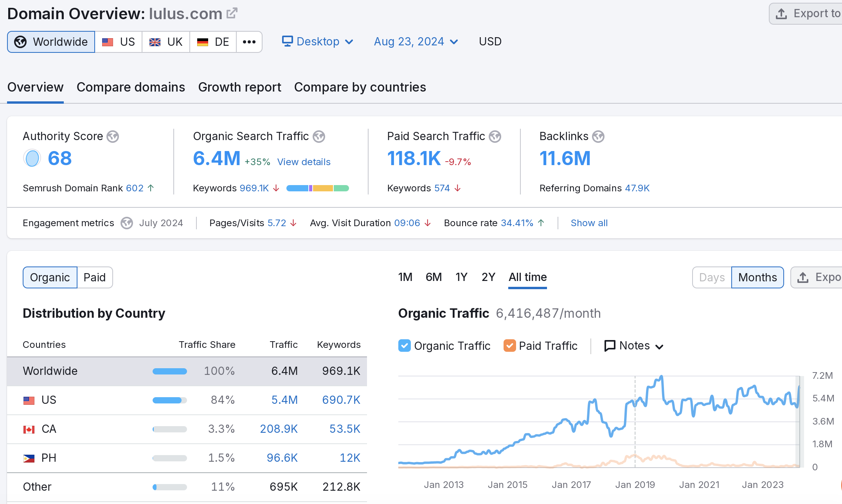Select Worldwide database
The height and width of the screenshot is (504, 842).
point(51,42)
